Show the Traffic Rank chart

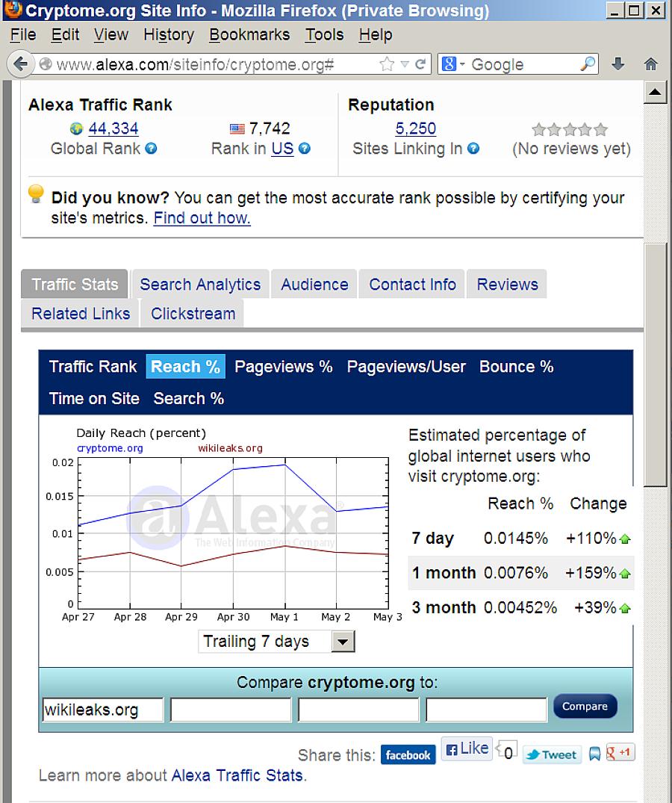click(x=93, y=367)
